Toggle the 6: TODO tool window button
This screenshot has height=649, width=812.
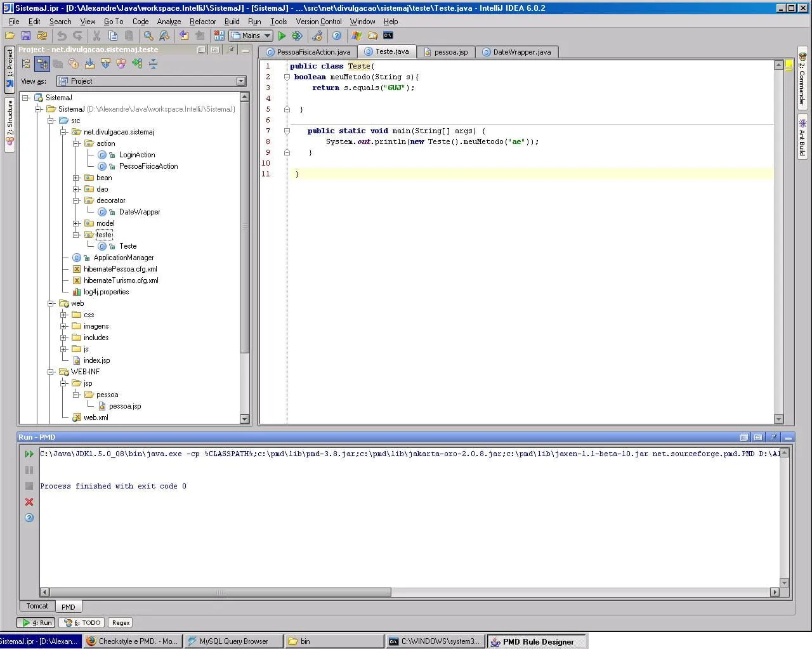point(83,623)
